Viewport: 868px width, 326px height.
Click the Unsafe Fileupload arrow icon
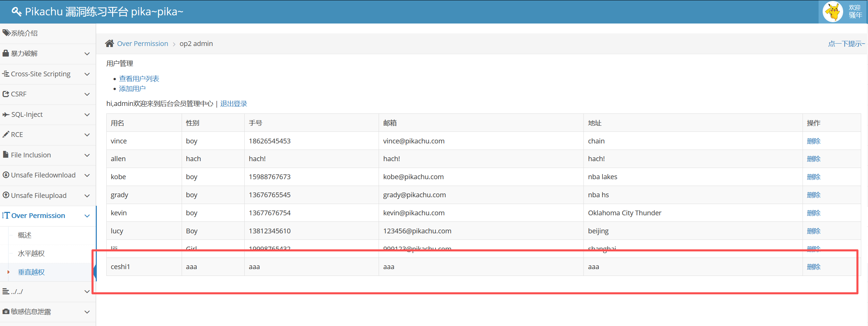(x=6, y=195)
